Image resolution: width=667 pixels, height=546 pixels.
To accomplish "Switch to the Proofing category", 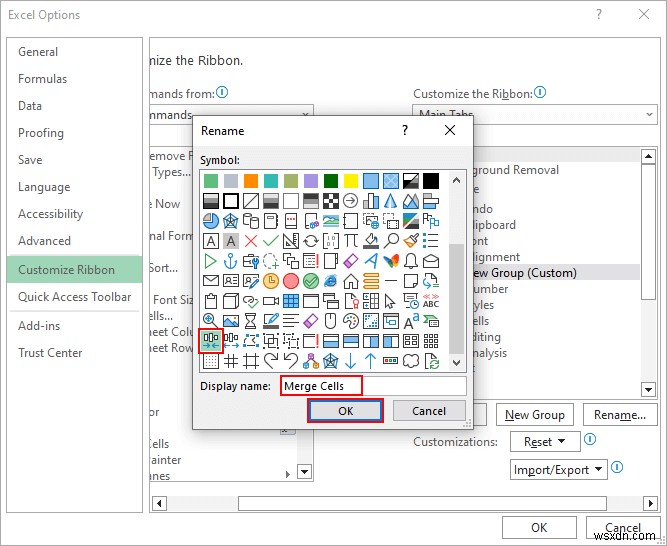I will (41, 133).
